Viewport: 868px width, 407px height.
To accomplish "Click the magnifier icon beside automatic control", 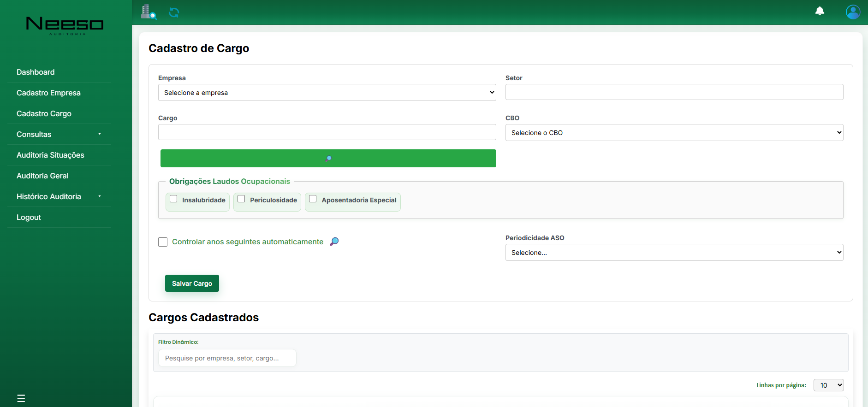I will (x=334, y=242).
